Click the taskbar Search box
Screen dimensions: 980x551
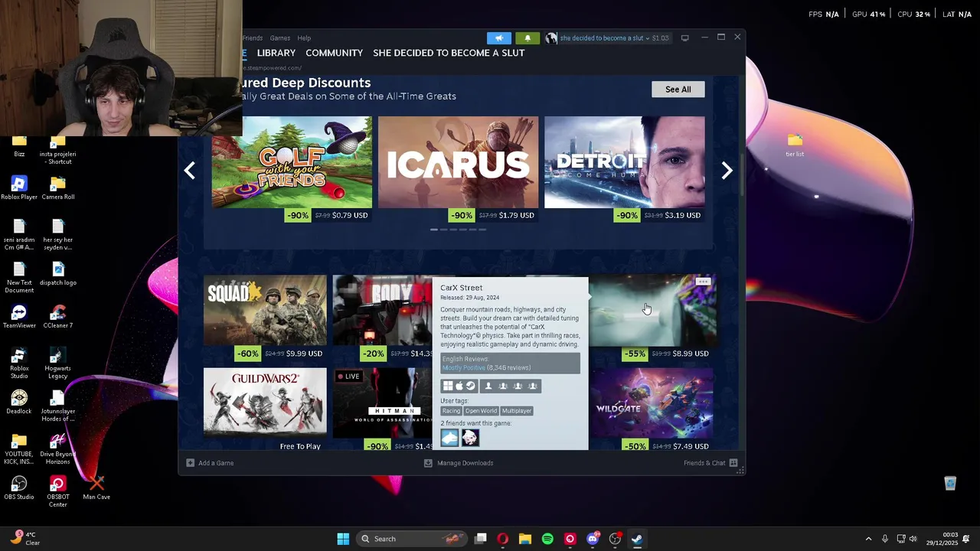coord(412,539)
